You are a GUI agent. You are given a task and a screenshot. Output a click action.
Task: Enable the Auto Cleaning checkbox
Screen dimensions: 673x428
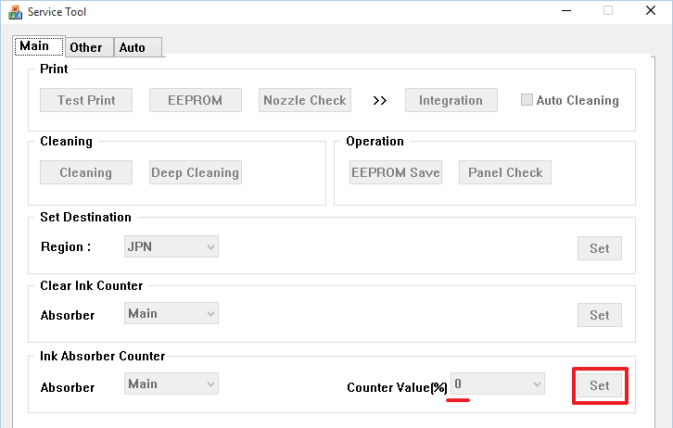(527, 100)
